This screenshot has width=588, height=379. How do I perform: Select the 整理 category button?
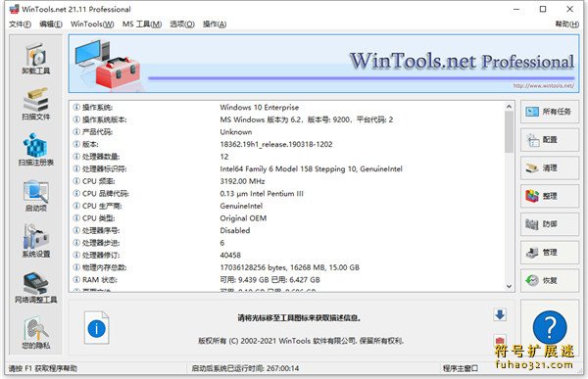[x=550, y=196]
